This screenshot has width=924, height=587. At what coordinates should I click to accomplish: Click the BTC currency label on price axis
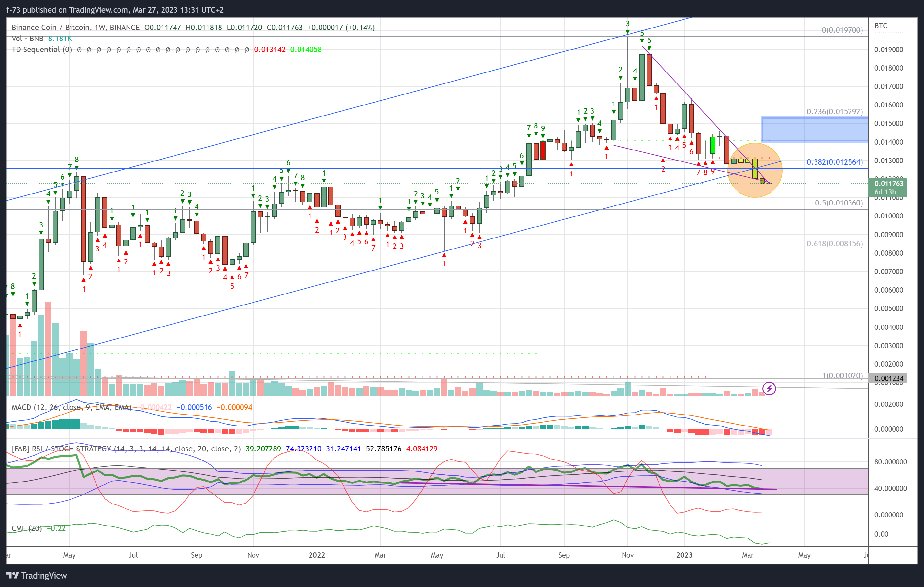[881, 26]
